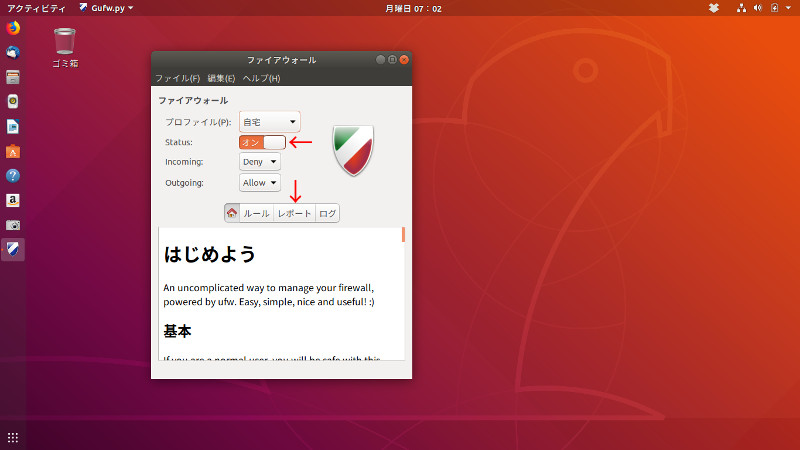800x450 pixels.
Task: Expand the Incoming Deny dropdown
Action: coord(260,162)
